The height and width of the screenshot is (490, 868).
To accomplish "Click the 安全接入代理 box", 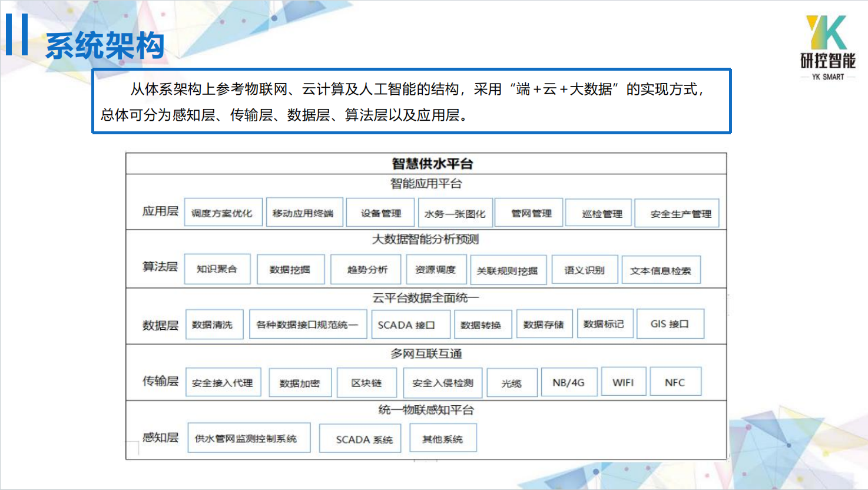I will (x=223, y=382).
